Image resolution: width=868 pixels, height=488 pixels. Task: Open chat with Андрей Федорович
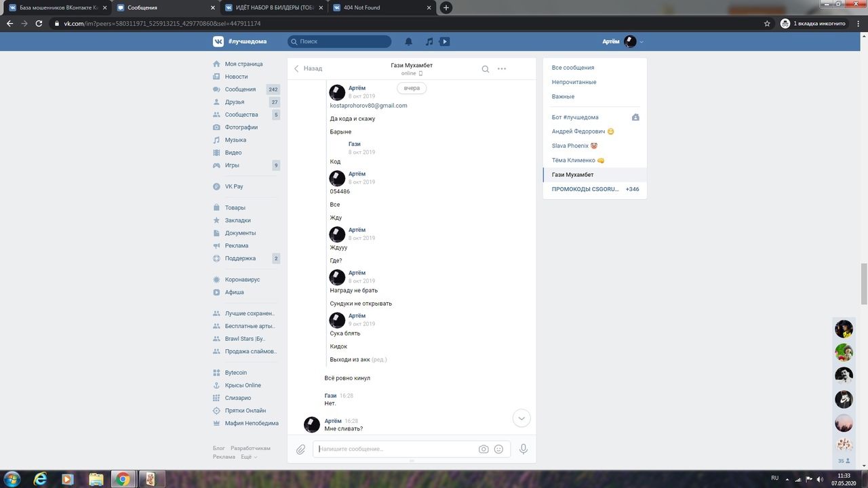coord(578,131)
